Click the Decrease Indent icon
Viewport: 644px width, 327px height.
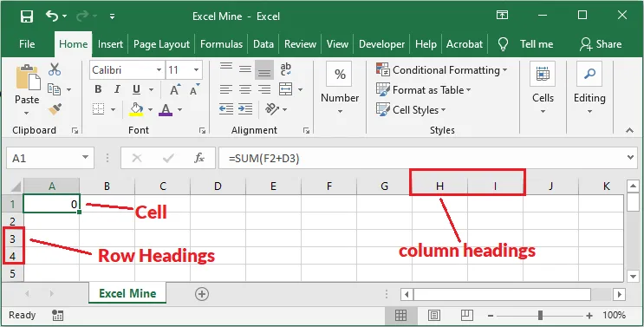click(x=226, y=109)
